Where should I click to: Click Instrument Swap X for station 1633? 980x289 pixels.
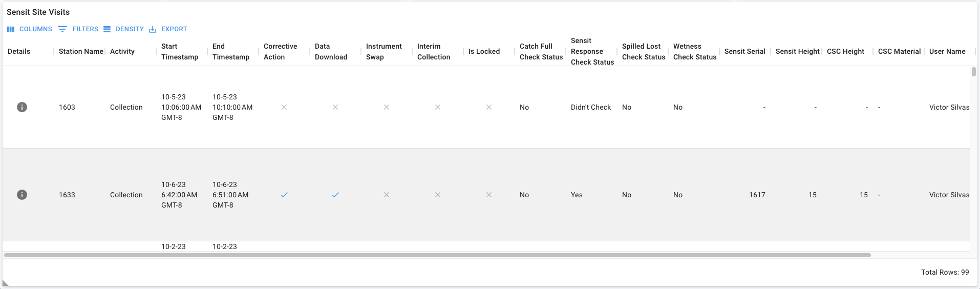(387, 195)
